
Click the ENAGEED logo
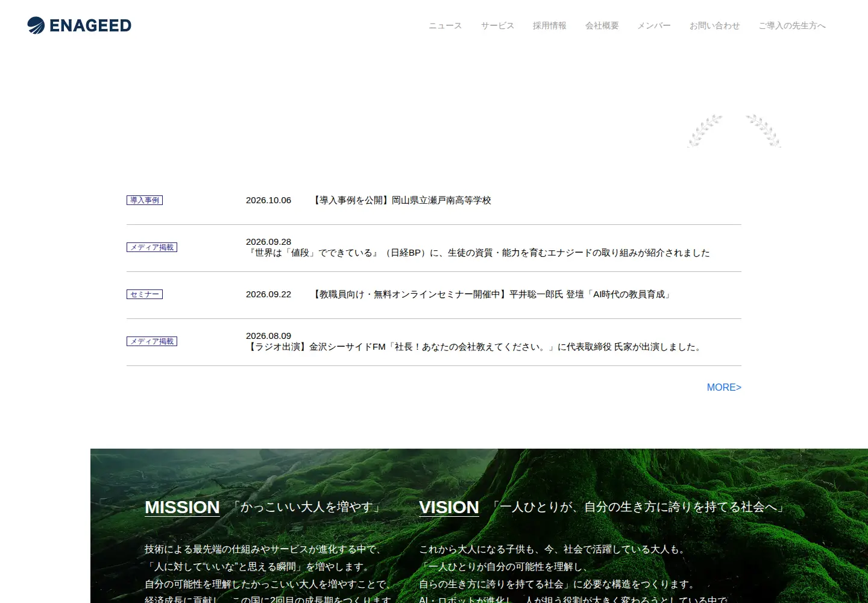click(79, 25)
